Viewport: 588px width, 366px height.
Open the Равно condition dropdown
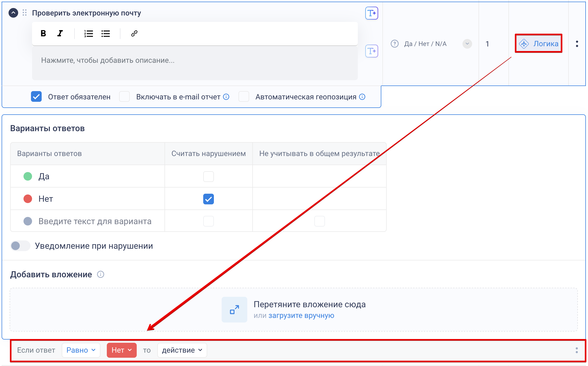[x=81, y=350]
